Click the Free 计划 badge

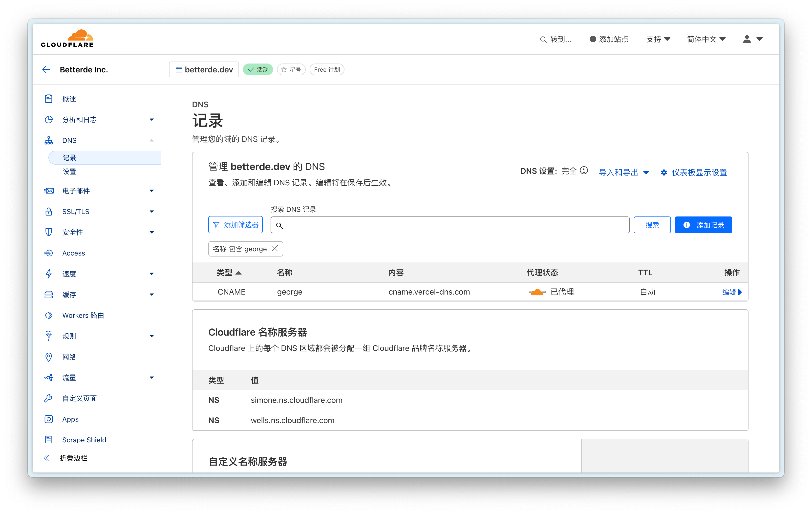pos(327,69)
